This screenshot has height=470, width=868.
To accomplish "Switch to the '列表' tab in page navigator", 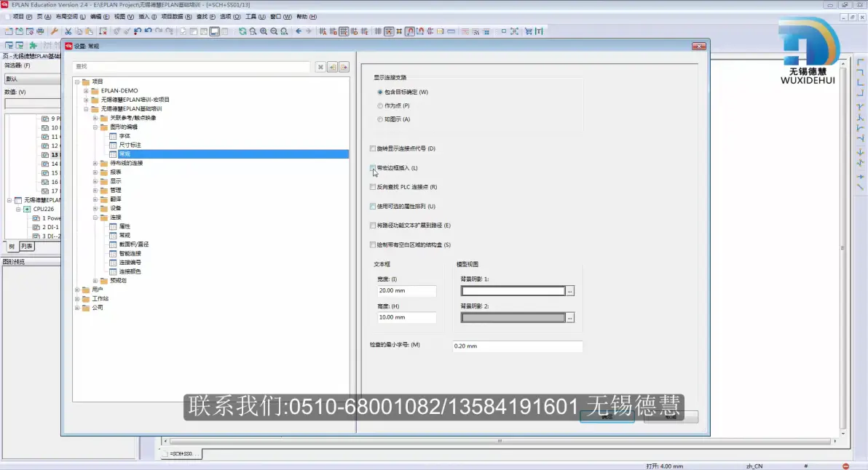I will (26, 247).
